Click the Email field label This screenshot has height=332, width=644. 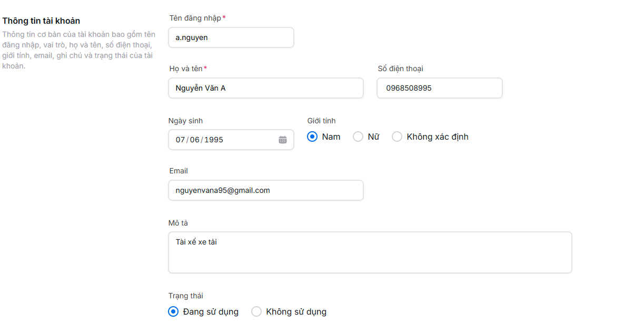(179, 171)
